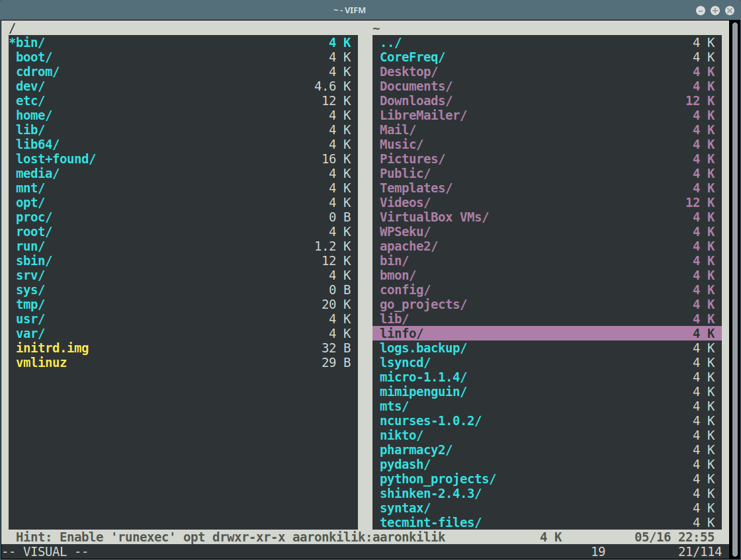The height and width of the screenshot is (560, 741).
Task: Select the pharmacy2/ directory
Action: click(x=546, y=450)
